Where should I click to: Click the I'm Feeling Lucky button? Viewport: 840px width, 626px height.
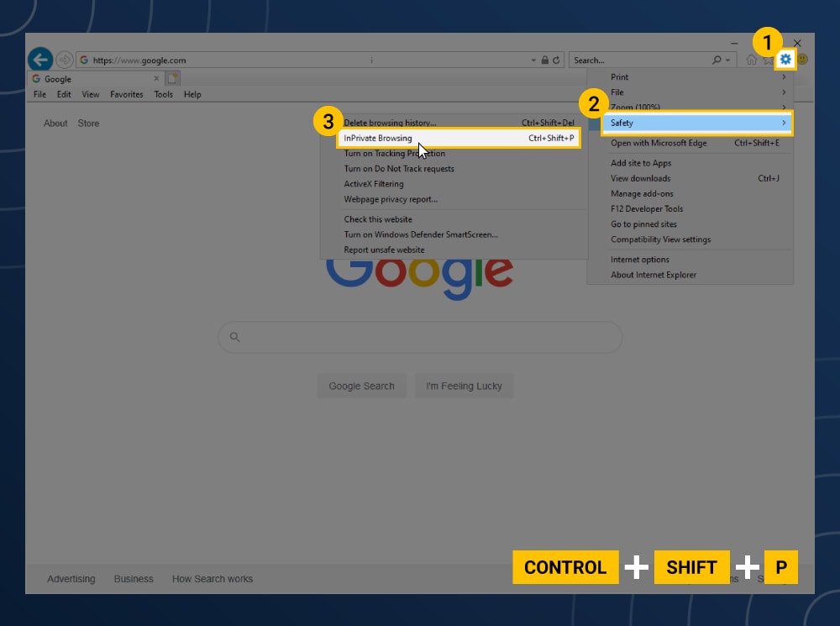click(x=464, y=386)
